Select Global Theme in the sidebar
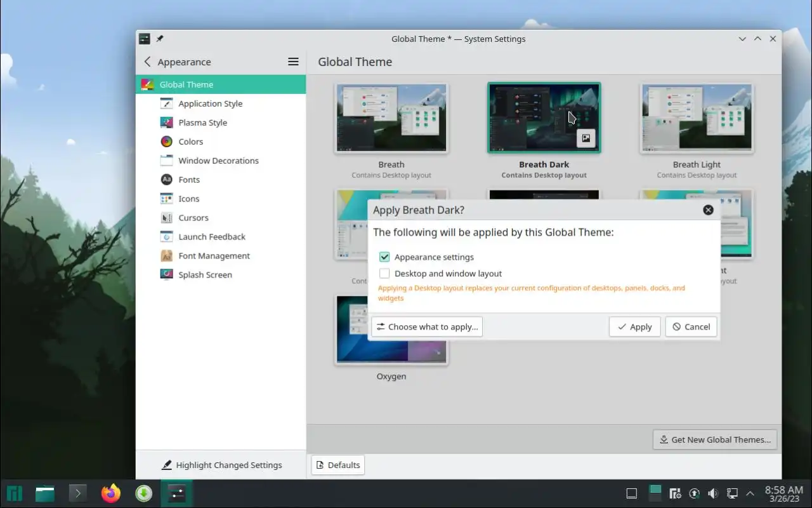This screenshot has height=508, width=812. click(221, 84)
